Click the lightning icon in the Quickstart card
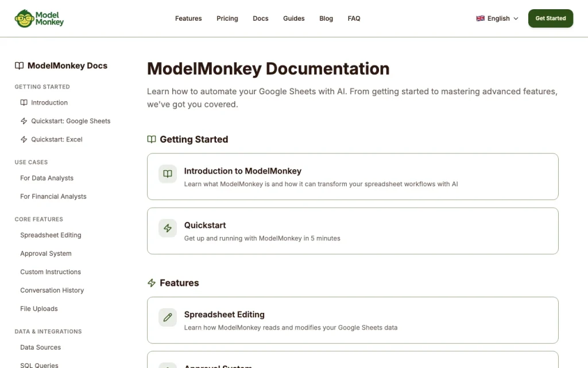The height and width of the screenshot is (368, 588). point(168,228)
